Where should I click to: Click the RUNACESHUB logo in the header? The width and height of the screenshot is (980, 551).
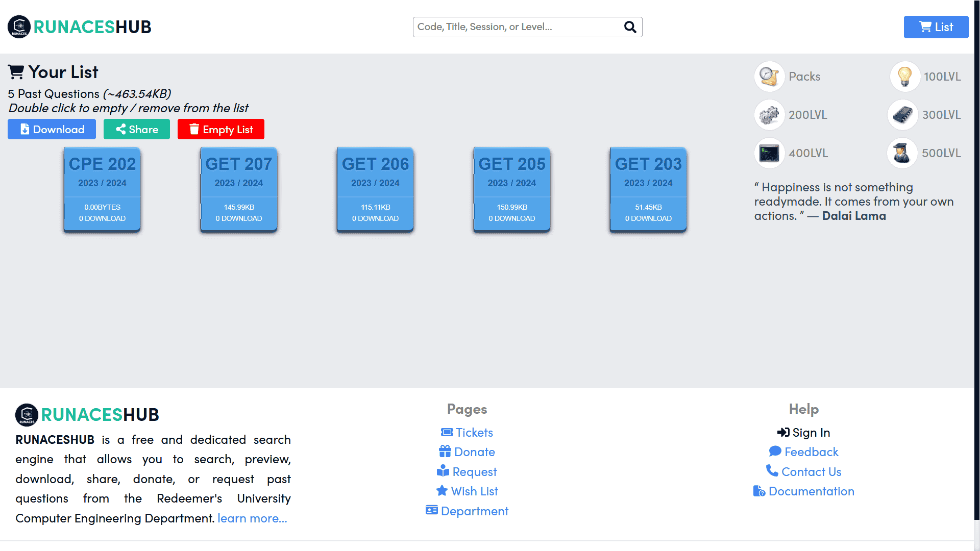80,27
